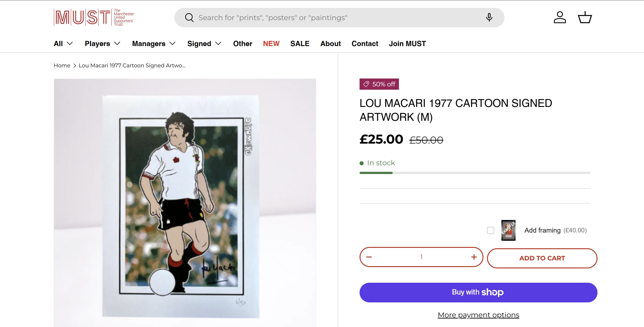
Task: Go to the SALE page
Action: pyautogui.click(x=300, y=43)
